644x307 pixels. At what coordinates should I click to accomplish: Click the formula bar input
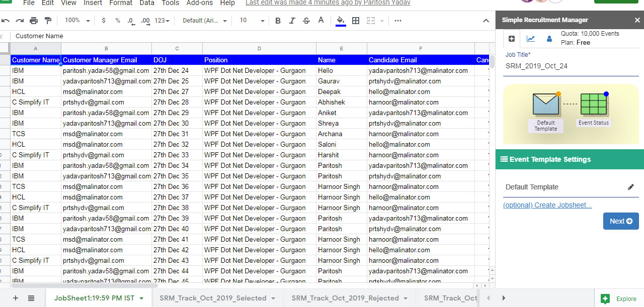(x=252, y=36)
